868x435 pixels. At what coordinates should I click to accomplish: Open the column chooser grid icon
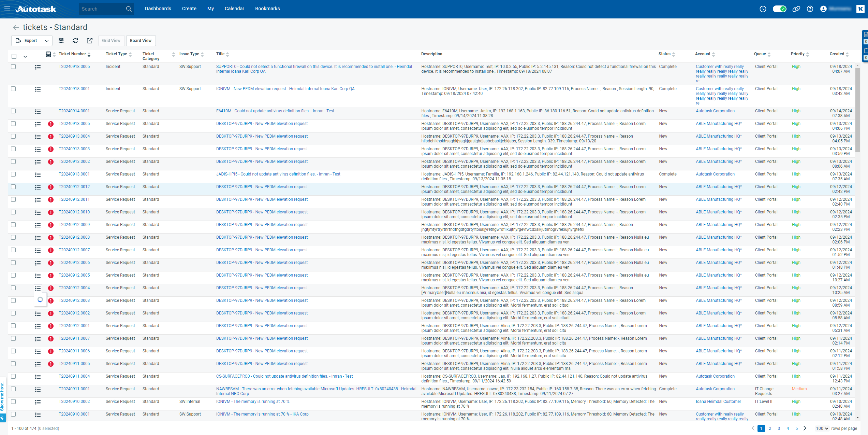click(x=61, y=41)
